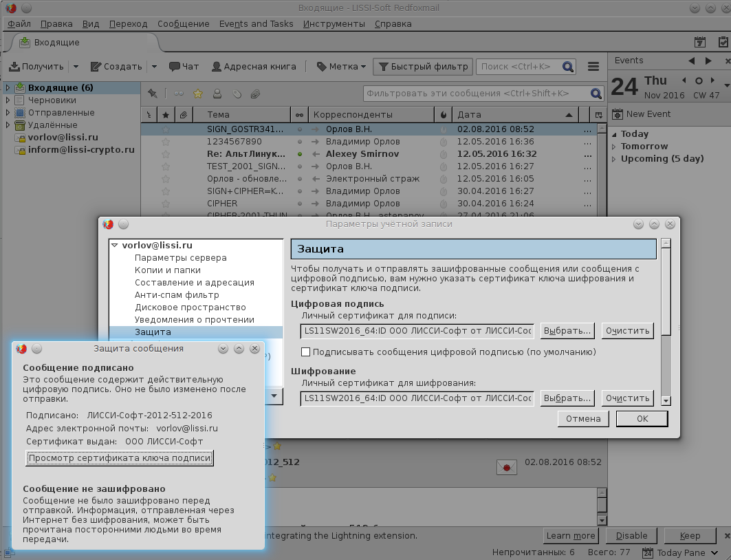Open calendar tab icon
The height and width of the screenshot is (560, 731).
tap(700, 42)
